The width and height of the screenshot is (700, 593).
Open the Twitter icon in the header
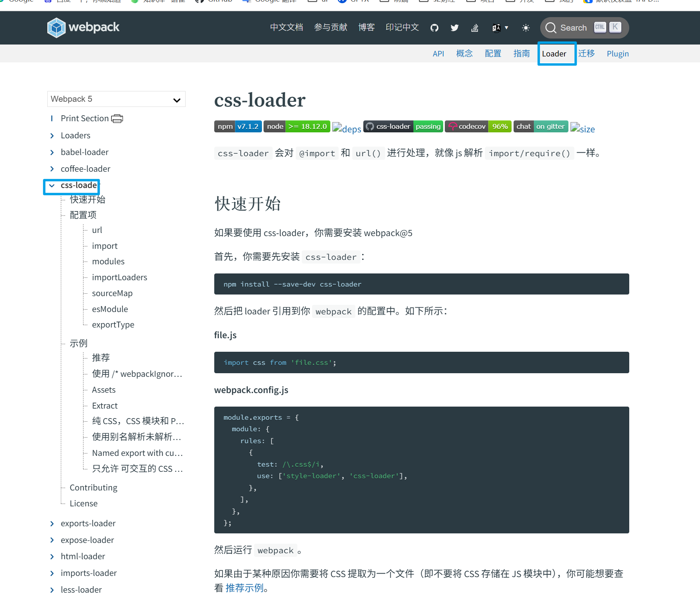454,27
